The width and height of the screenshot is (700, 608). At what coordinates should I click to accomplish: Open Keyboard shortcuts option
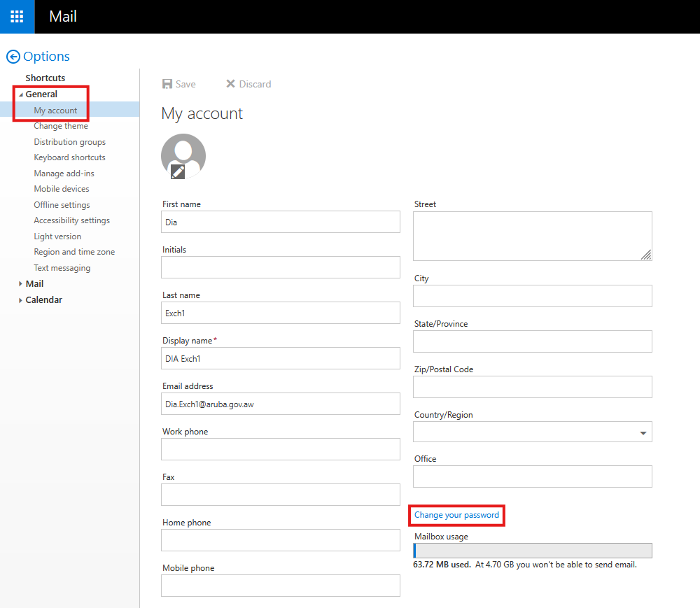[x=69, y=157]
